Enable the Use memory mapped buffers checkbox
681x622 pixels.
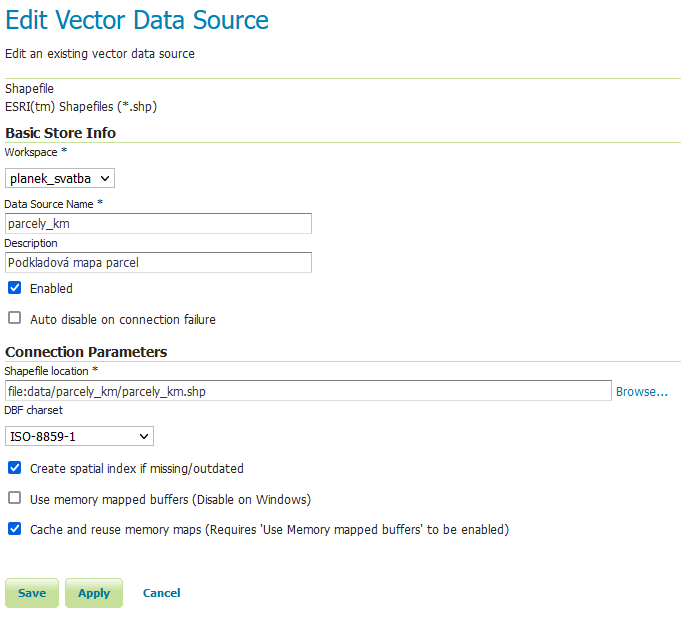pyautogui.click(x=15, y=499)
